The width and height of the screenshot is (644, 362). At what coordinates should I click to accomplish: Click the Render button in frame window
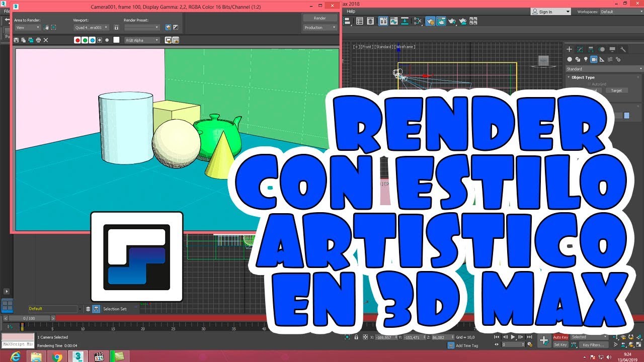tap(320, 18)
